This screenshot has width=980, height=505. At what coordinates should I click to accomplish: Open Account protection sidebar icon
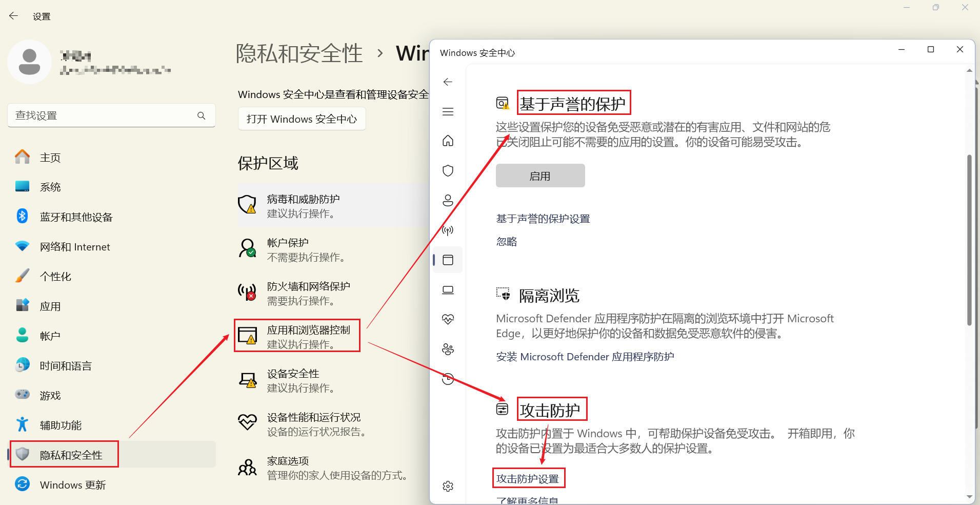click(x=448, y=200)
